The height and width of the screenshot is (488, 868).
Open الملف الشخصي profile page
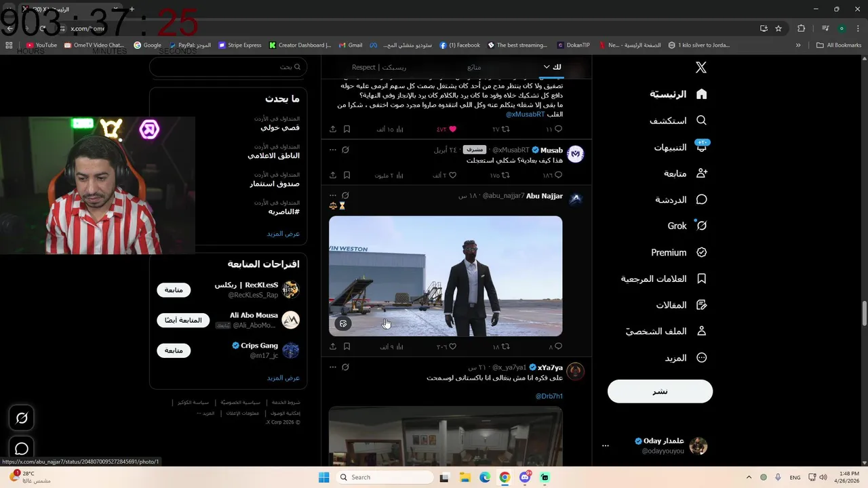[x=665, y=331]
